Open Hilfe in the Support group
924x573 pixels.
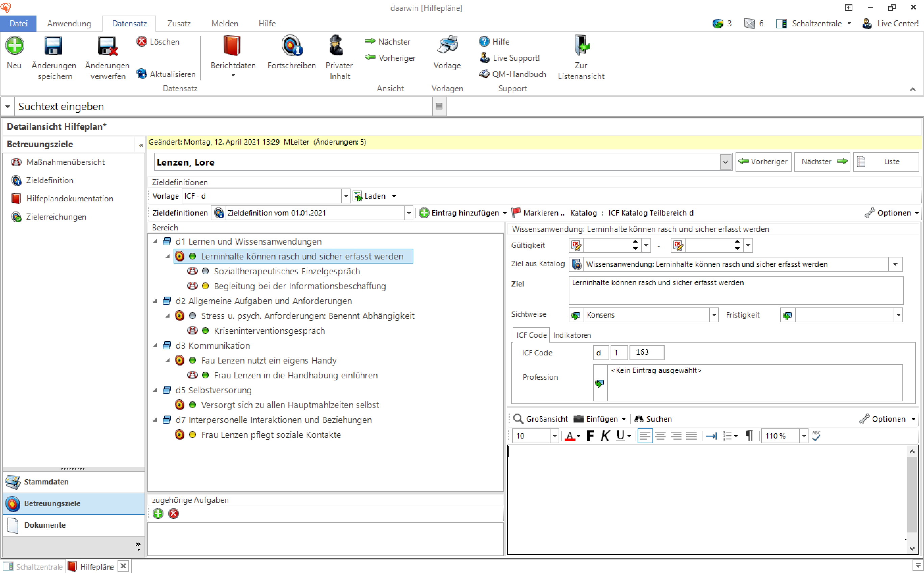(494, 41)
